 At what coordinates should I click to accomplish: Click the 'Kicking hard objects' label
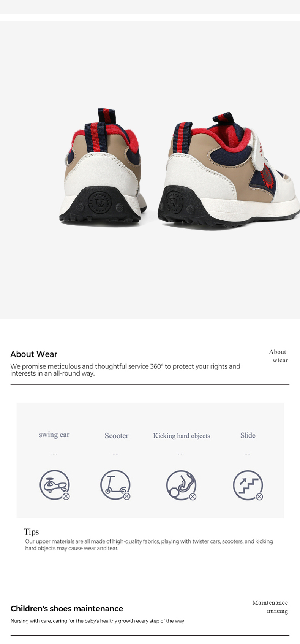click(x=182, y=436)
